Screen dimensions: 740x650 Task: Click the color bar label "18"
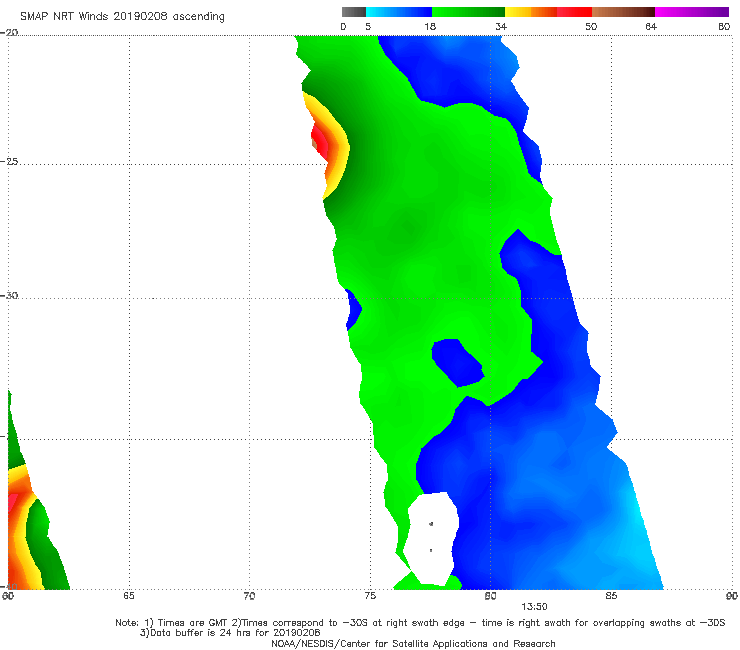(x=430, y=26)
